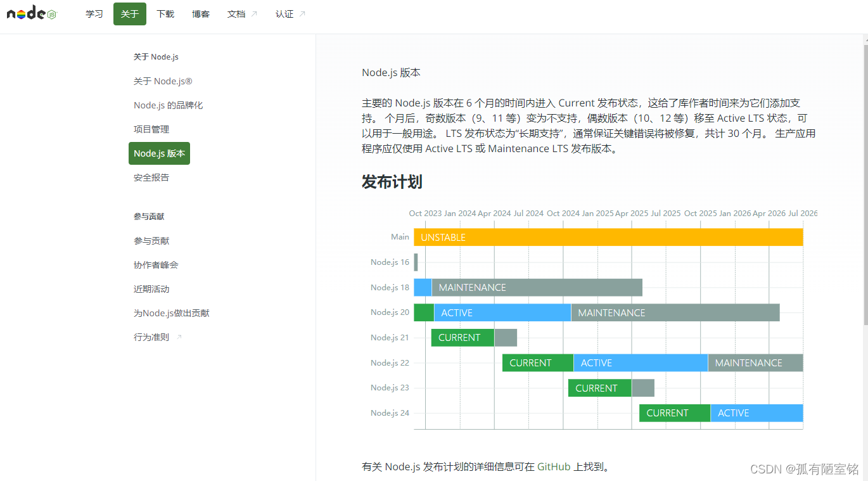The width and height of the screenshot is (868, 481).
Task: Open sidebar link 安全报告
Action: click(151, 177)
